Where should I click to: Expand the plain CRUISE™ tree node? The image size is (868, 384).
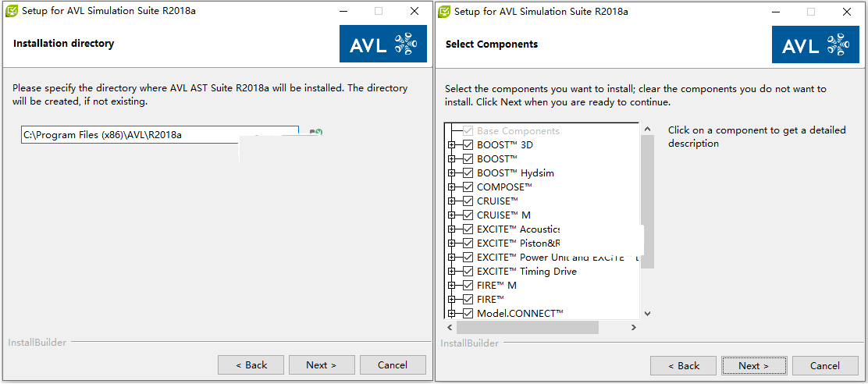tap(452, 201)
